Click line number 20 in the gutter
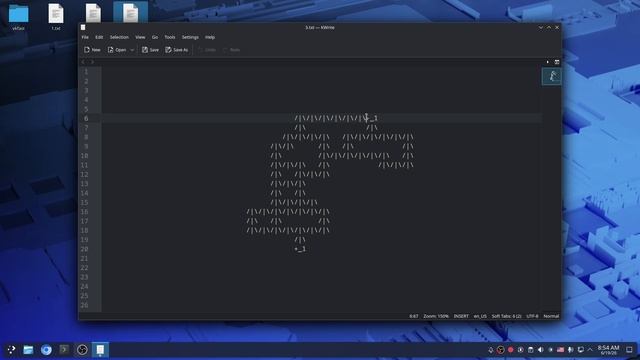The height and width of the screenshot is (360, 640). click(84, 249)
